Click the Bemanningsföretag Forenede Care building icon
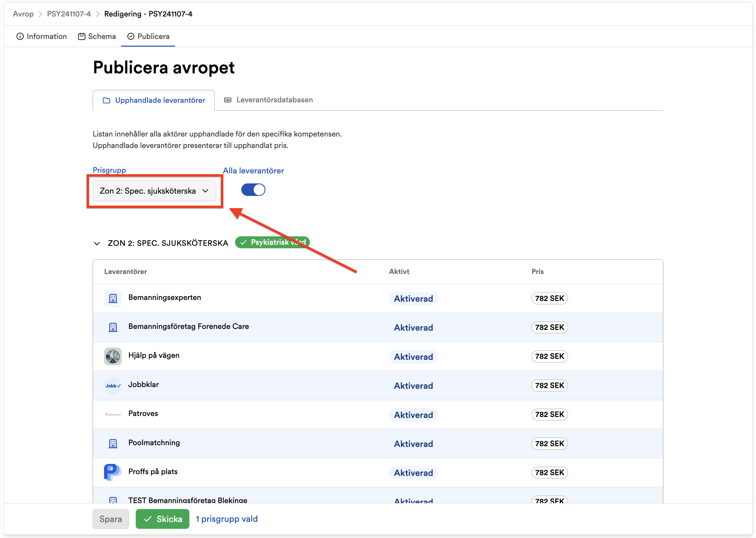 tap(113, 327)
